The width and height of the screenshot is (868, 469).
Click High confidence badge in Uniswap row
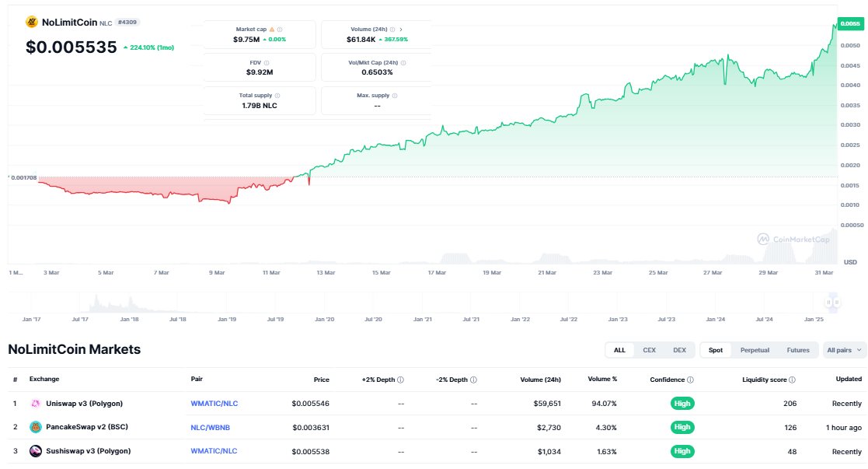coord(682,404)
